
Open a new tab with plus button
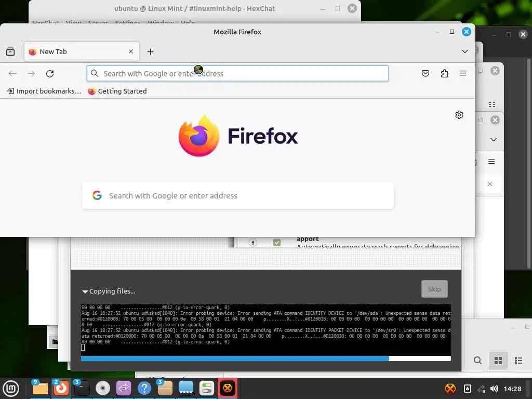pyautogui.click(x=150, y=51)
